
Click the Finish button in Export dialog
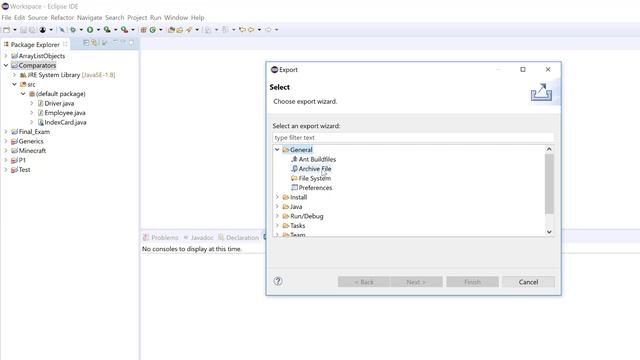pos(472,282)
